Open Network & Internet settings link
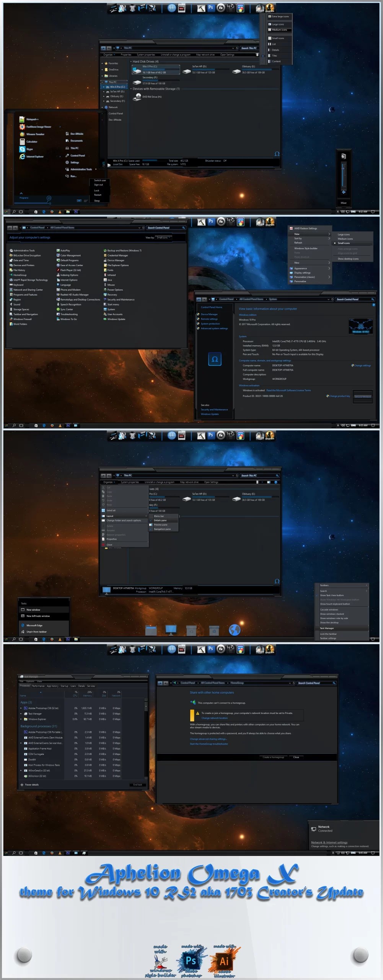The image size is (383, 980). (x=329, y=842)
